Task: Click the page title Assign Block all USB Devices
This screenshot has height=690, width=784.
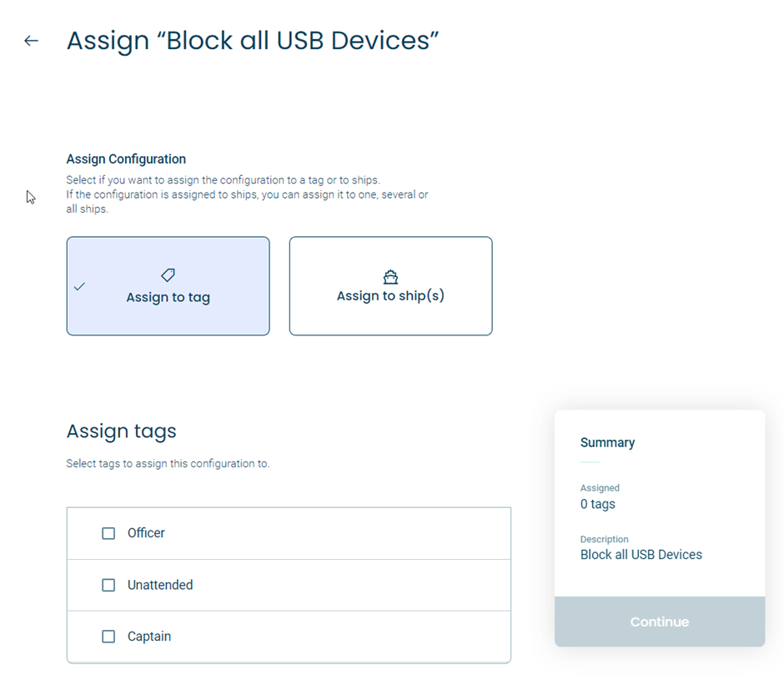Action: point(253,41)
